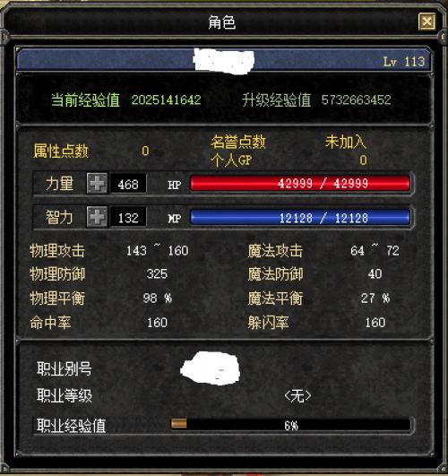The height and width of the screenshot is (476, 448).
Task: Click the 职业等级 <无> value
Action: coord(297,396)
